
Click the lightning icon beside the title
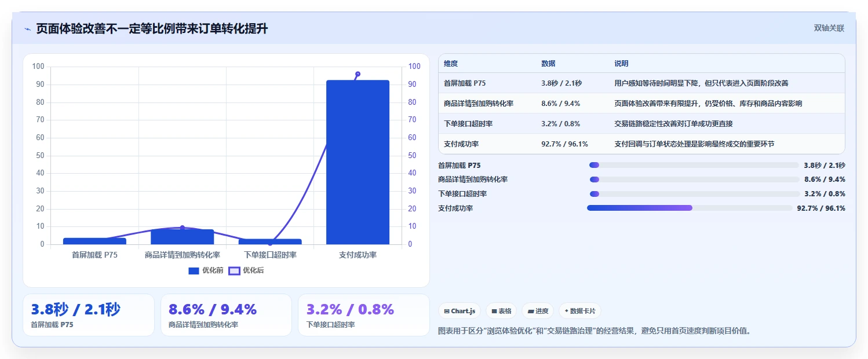coord(28,29)
